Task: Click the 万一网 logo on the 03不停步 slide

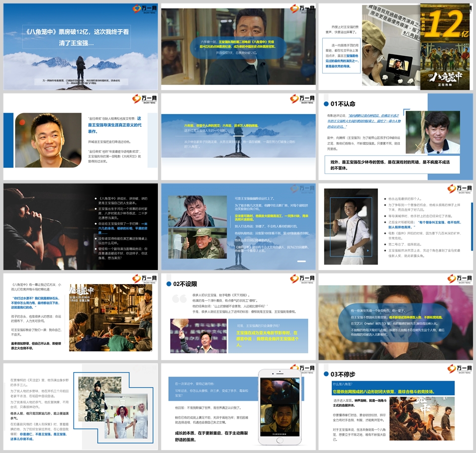Action: pos(460,369)
